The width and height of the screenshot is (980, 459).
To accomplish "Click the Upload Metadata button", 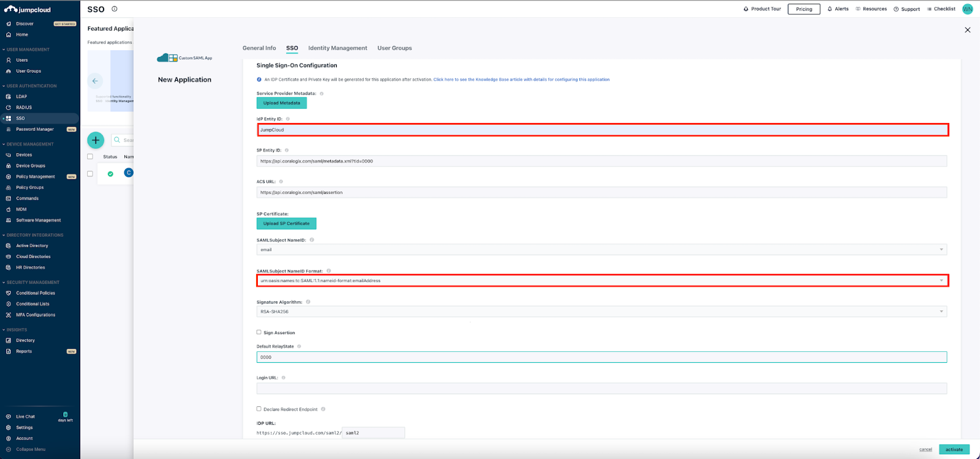I will point(282,103).
